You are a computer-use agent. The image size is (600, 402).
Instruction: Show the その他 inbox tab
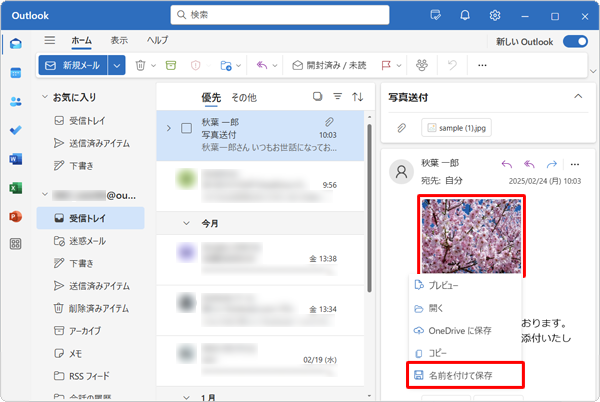[x=244, y=98]
